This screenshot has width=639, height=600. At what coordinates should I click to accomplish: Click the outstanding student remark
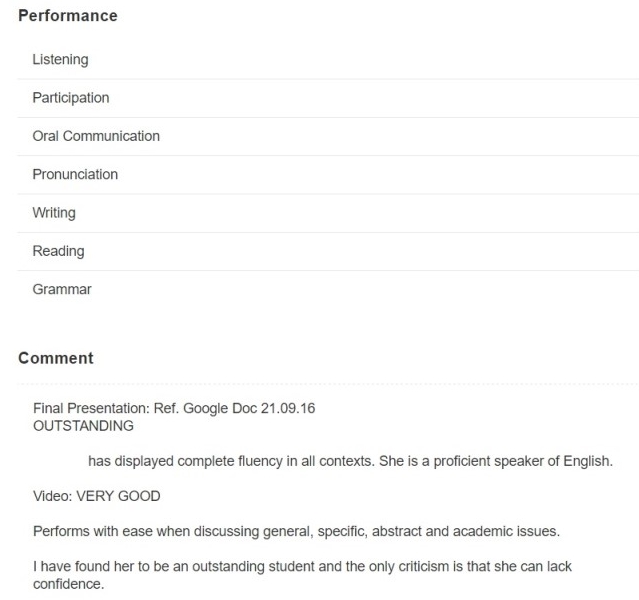pyautogui.click(x=302, y=575)
